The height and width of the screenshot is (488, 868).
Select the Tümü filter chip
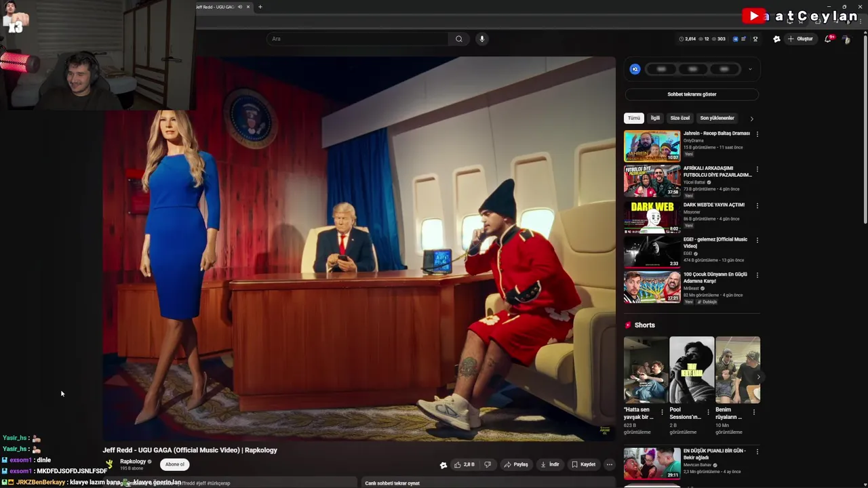633,118
